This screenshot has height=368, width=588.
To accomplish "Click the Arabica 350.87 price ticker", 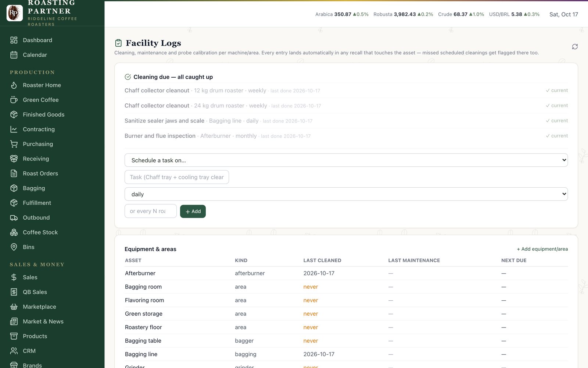I will click(342, 14).
